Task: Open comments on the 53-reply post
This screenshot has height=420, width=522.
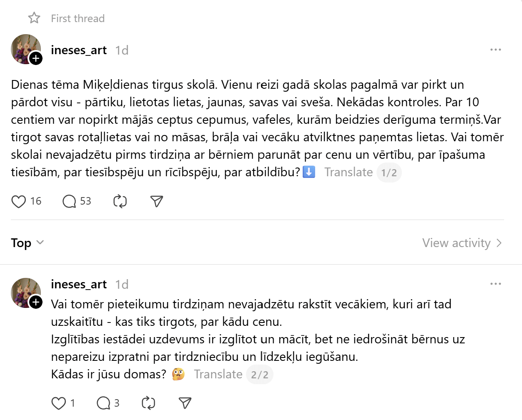Action: pyautogui.click(x=69, y=202)
